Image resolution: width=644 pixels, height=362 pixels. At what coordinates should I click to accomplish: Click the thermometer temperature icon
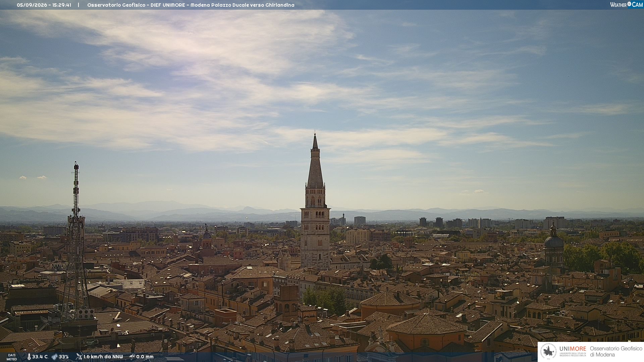(x=29, y=357)
